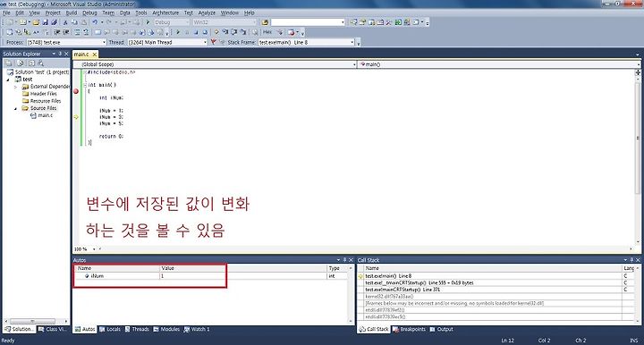Click the Breakpoints window icon in debug toolbar

click(x=292, y=32)
